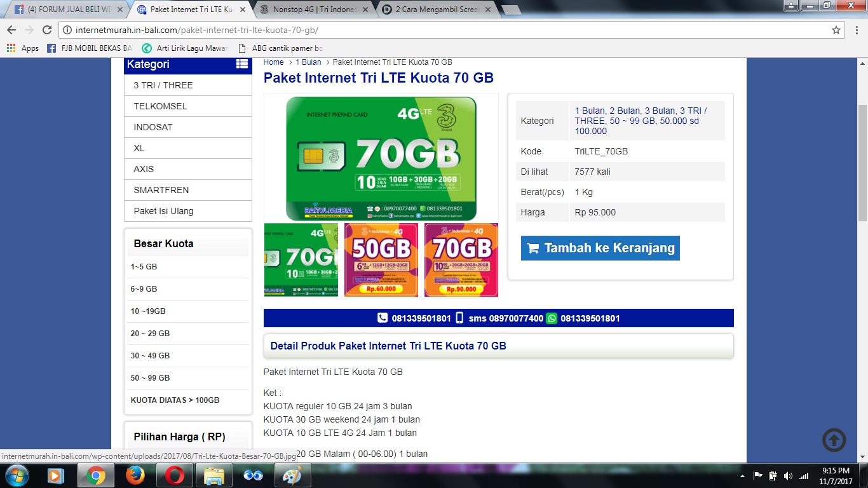The width and height of the screenshot is (868, 488).
Task: Open the TELKOMSEL category
Action: tap(188, 106)
